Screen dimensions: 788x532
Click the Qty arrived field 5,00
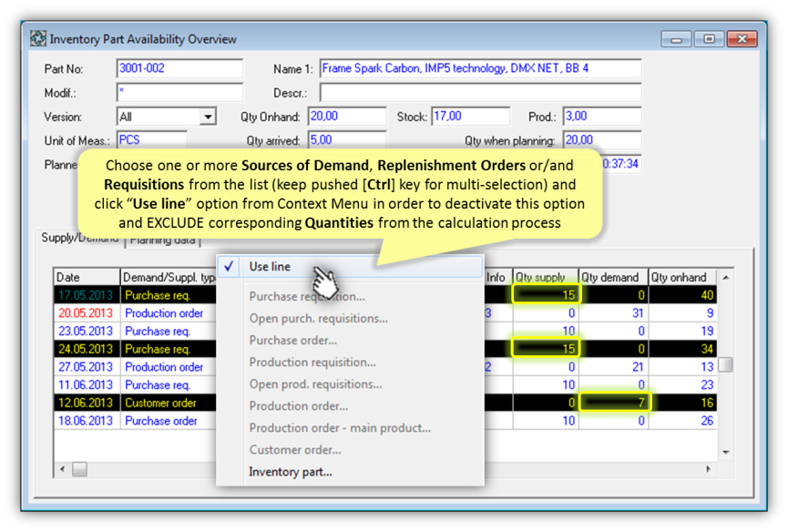point(347,139)
